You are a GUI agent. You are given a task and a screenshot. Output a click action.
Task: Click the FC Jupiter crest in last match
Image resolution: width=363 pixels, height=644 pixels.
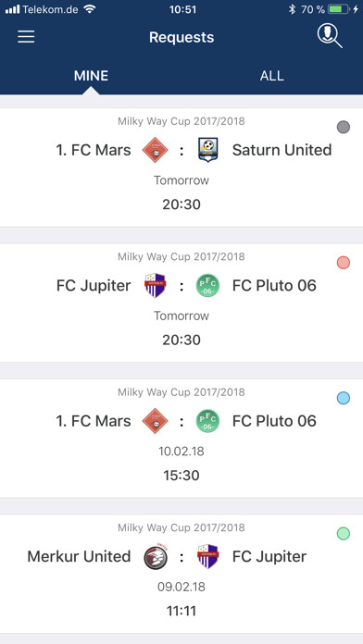click(207, 556)
